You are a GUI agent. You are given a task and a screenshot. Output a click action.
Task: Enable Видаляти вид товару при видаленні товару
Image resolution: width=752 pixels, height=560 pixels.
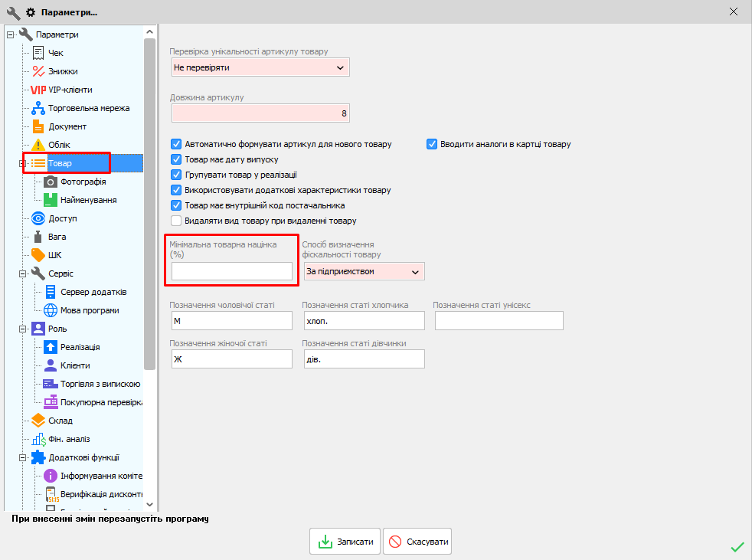(176, 221)
